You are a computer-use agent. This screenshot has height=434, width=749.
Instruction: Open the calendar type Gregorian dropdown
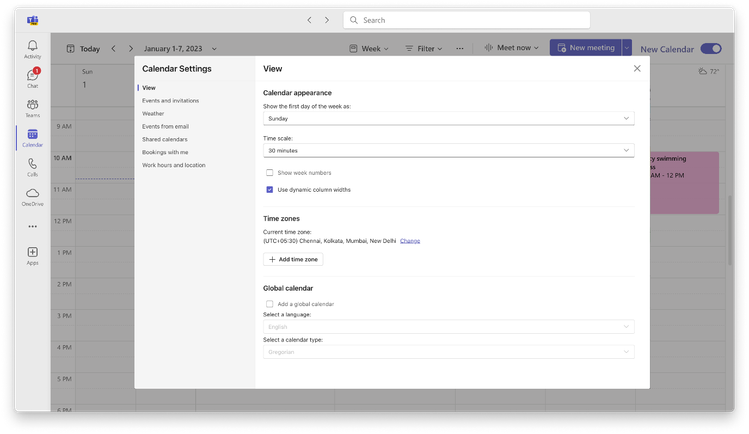pos(449,352)
